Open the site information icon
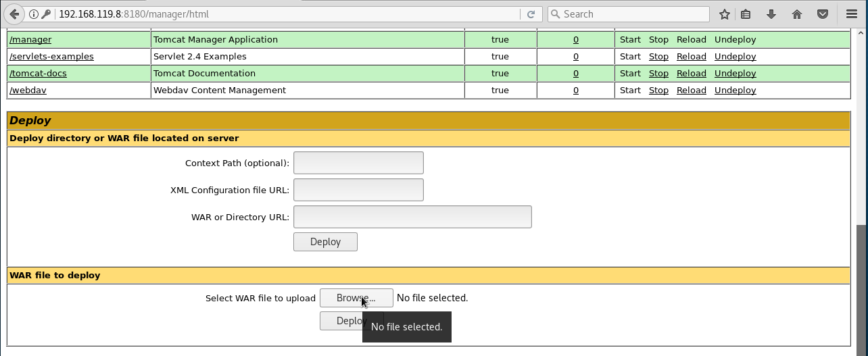The height and width of the screenshot is (356, 868). 33,14
